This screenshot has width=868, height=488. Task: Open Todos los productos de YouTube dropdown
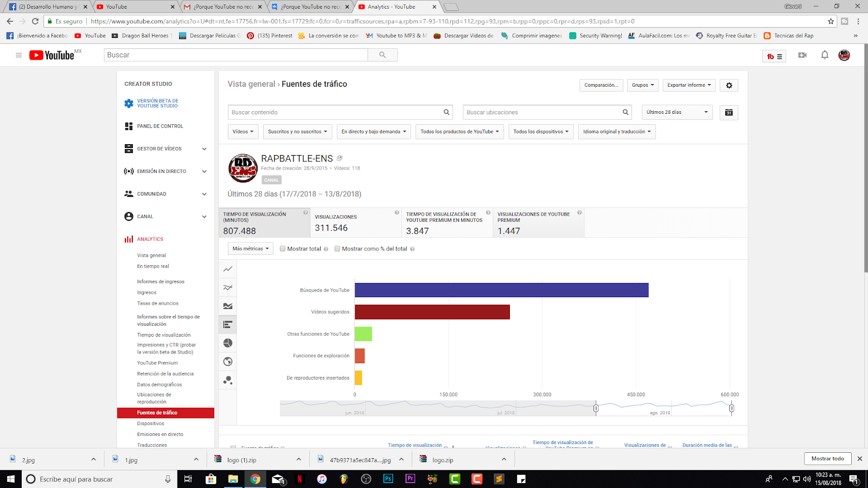point(459,132)
